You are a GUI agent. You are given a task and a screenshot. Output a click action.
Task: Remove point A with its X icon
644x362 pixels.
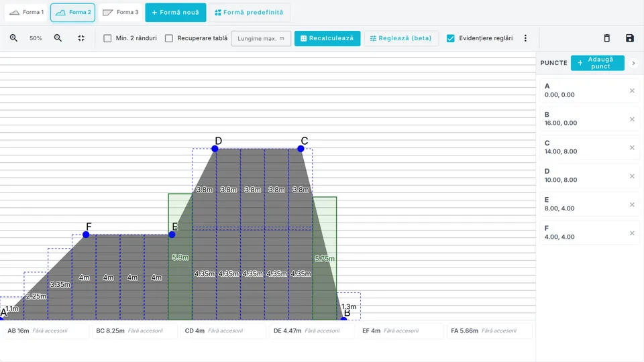pos(632,90)
